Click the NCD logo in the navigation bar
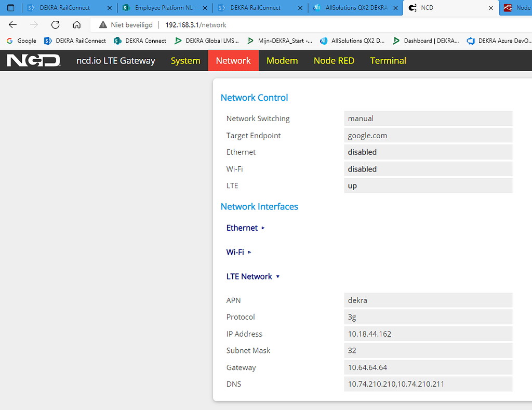 pos(33,60)
